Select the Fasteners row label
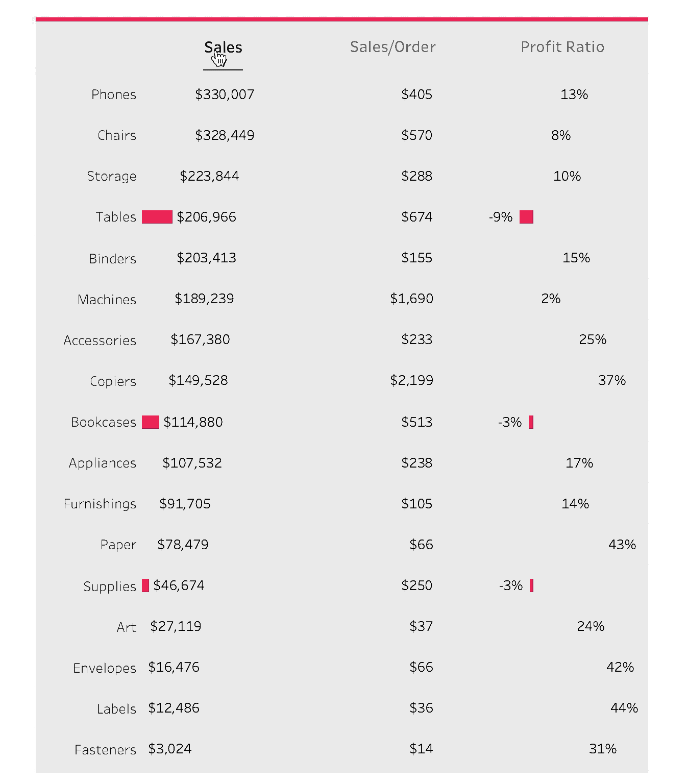The image size is (688, 784). [x=105, y=750]
